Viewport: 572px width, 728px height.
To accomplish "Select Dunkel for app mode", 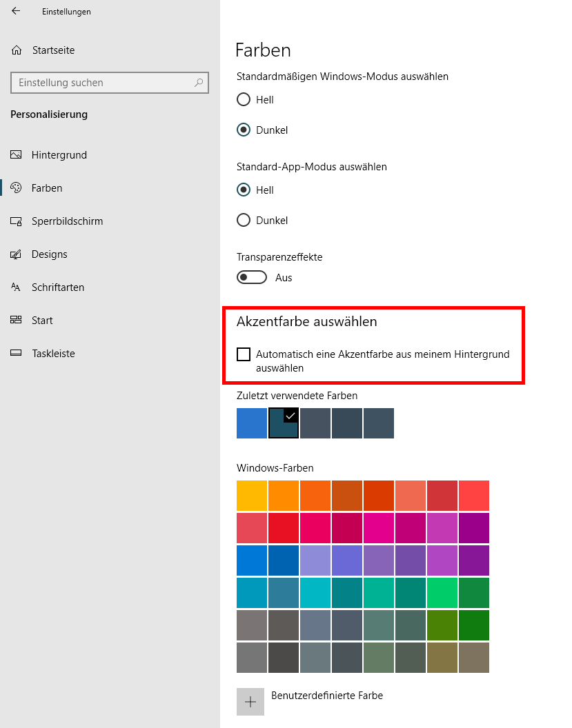I will pyautogui.click(x=244, y=221).
